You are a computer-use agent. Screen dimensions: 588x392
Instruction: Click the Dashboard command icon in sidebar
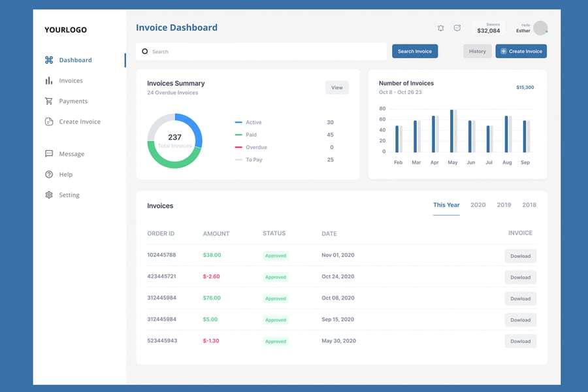[x=49, y=60]
